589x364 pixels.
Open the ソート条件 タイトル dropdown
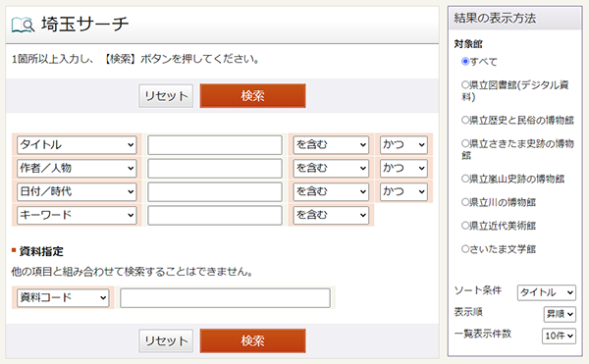pyautogui.click(x=547, y=292)
